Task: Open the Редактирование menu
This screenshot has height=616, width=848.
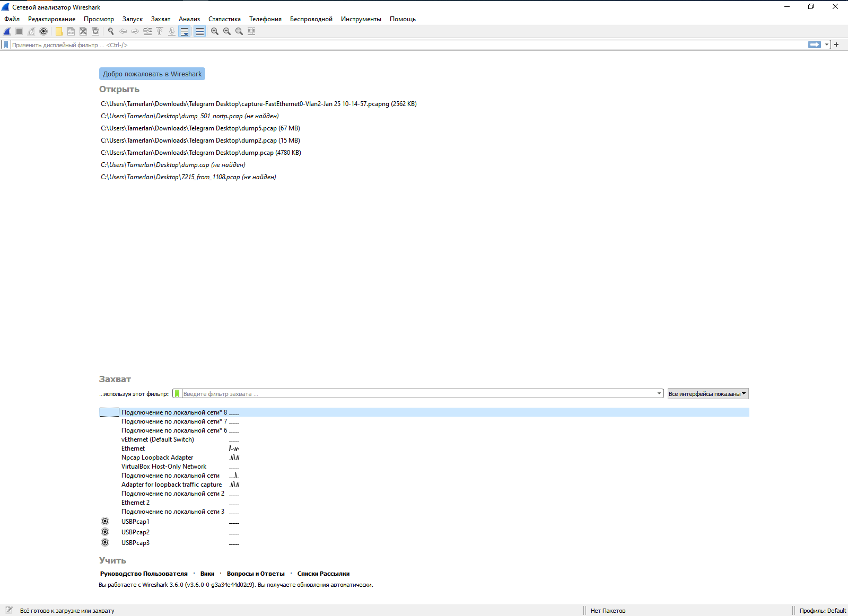Action: (51, 19)
